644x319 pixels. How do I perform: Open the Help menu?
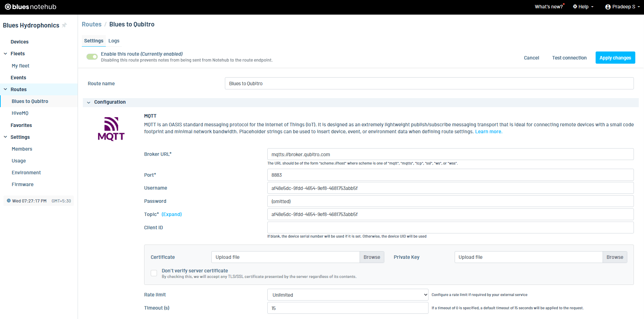[x=583, y=7]
